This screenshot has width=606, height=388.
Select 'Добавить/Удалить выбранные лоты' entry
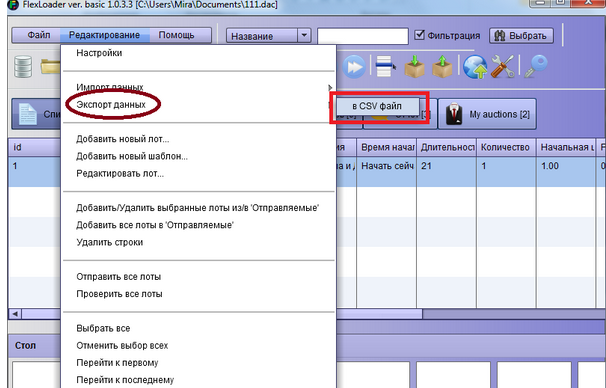[198, 208]
